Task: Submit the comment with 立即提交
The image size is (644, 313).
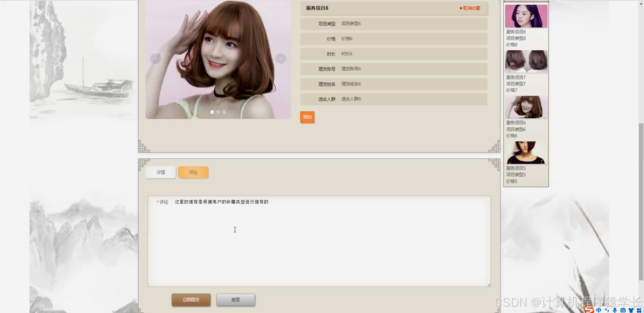Action: [x=191, y=299]
